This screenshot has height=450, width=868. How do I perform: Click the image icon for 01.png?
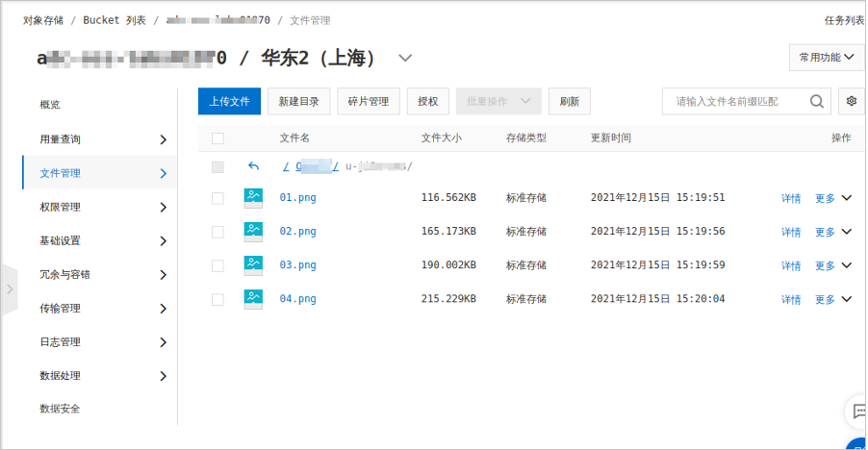tap(253, 198)
